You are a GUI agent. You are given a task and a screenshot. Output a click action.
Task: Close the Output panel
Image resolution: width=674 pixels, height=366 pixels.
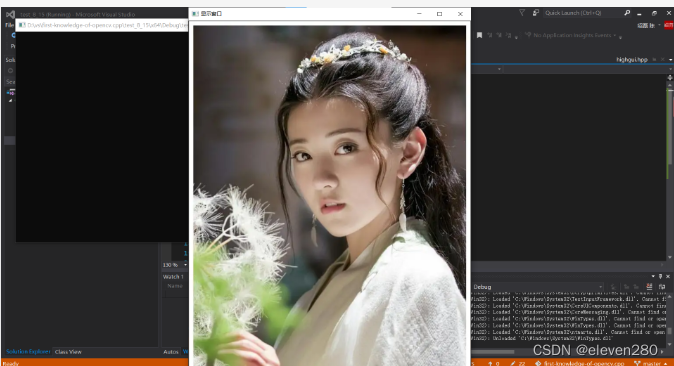click(668, 276)
